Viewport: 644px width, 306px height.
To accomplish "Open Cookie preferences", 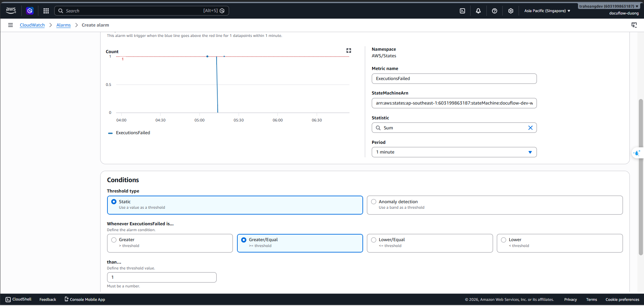I will tap(622, 299).
